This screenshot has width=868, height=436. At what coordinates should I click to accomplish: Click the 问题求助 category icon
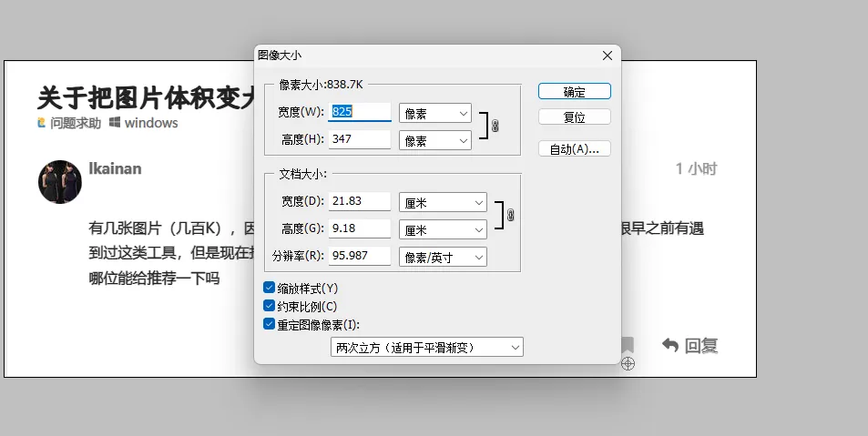pos(41,123)
